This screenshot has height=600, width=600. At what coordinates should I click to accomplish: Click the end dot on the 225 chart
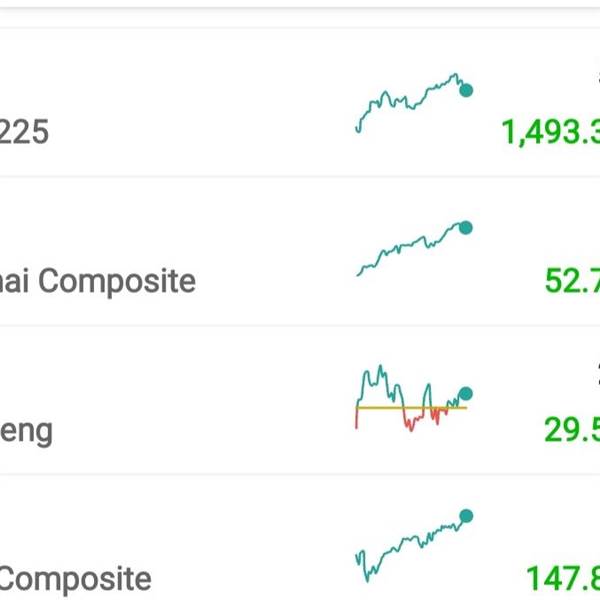(x=465, y=91)
